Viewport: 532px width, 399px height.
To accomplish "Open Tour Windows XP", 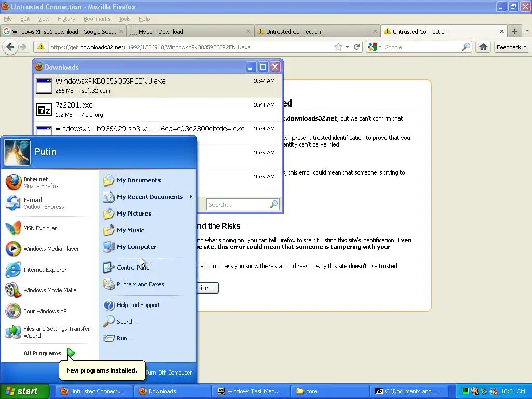I will click(x=50, y=311).
